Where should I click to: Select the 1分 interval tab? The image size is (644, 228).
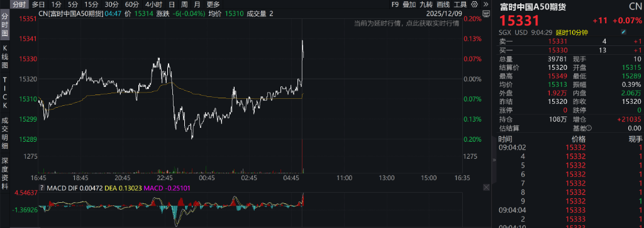point(56,4)
